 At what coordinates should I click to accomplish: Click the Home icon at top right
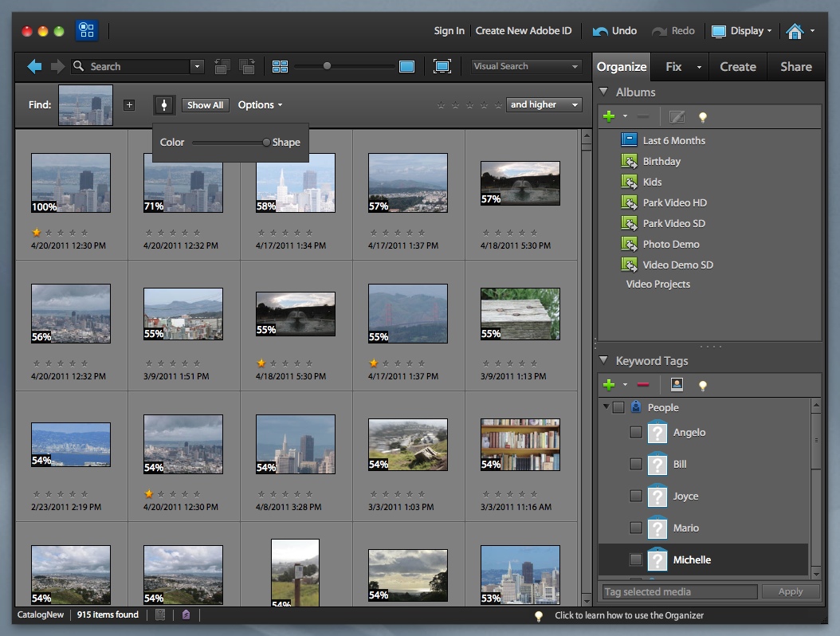click(794, 31)
